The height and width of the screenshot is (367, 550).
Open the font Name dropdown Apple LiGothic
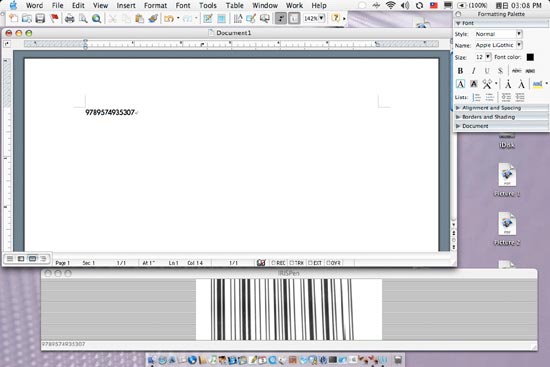(498, 45)
